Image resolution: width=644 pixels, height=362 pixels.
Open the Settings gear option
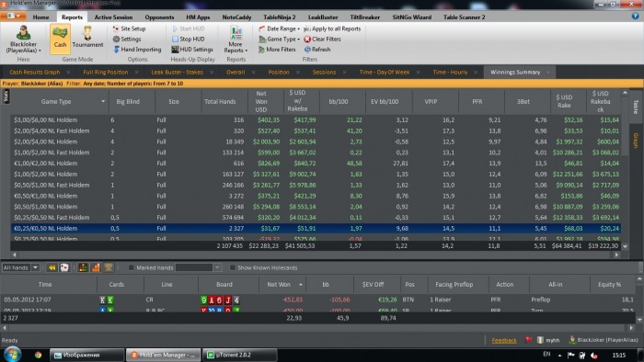tap(127, 39)
